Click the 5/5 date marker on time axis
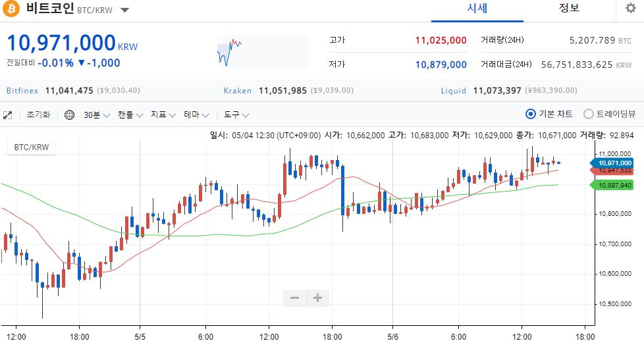 click(140, 337)
